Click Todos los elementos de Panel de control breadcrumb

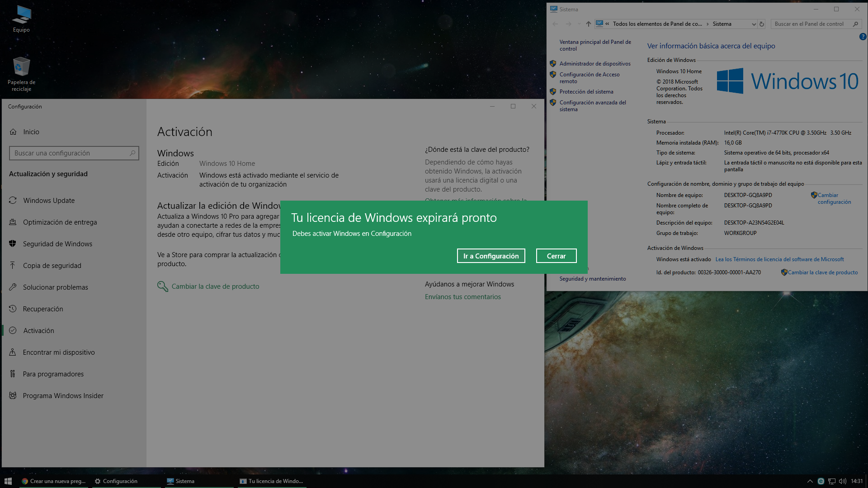click(657, 24)
